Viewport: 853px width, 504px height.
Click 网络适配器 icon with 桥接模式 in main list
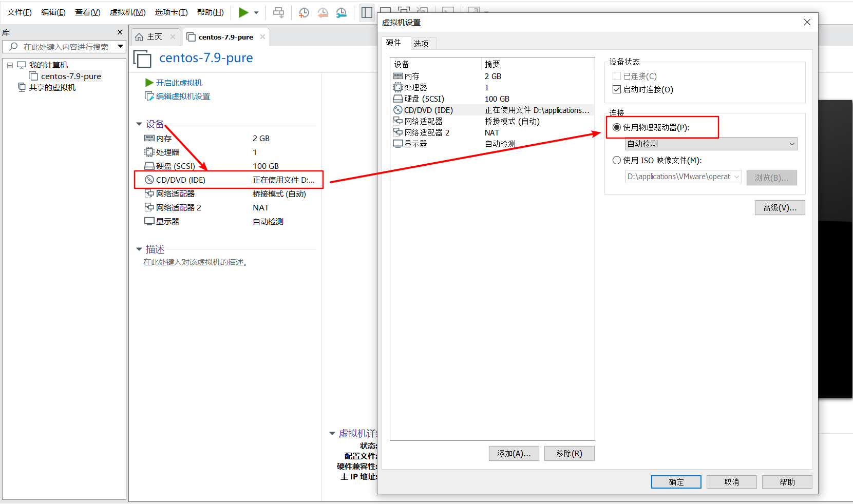149,193
